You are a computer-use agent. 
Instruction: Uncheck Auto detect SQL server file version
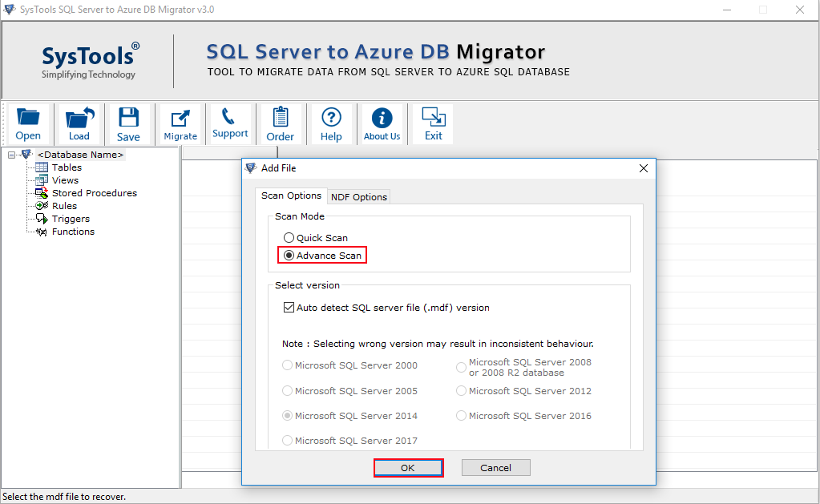pos(289,308)
